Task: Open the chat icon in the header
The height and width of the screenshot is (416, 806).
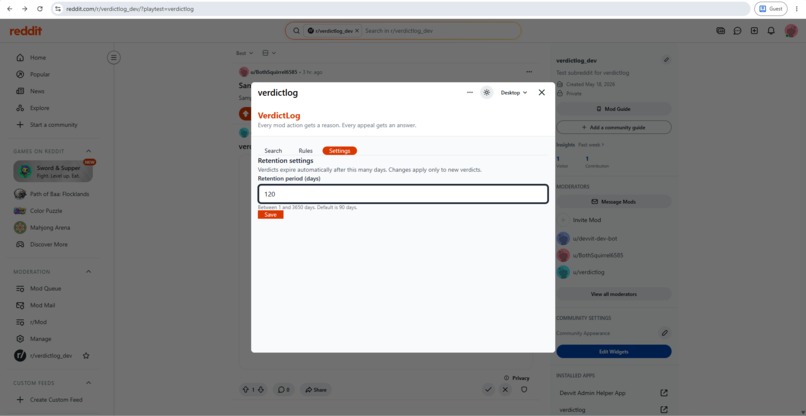Action: [737, 31]
